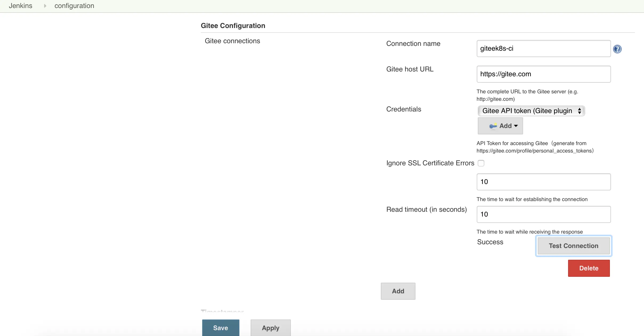Click the Test Connection button
The height and width of the screenshot is (336, 644).
[574, 246]
